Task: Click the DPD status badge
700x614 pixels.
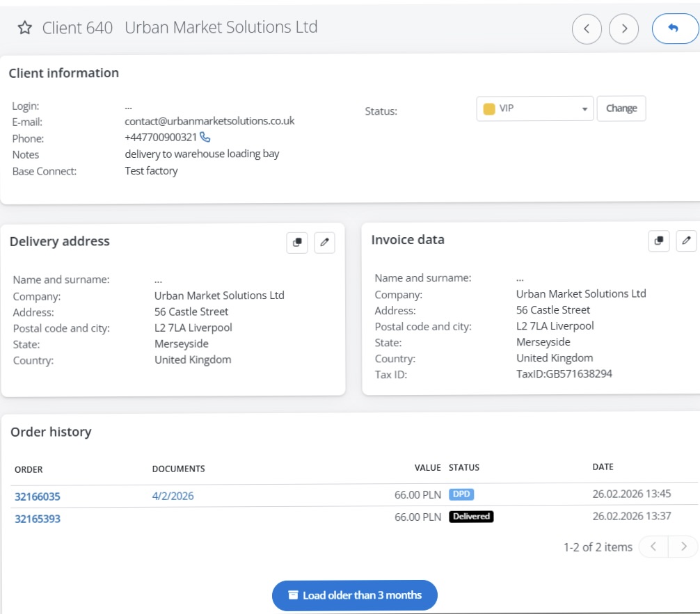Action: 461,494
